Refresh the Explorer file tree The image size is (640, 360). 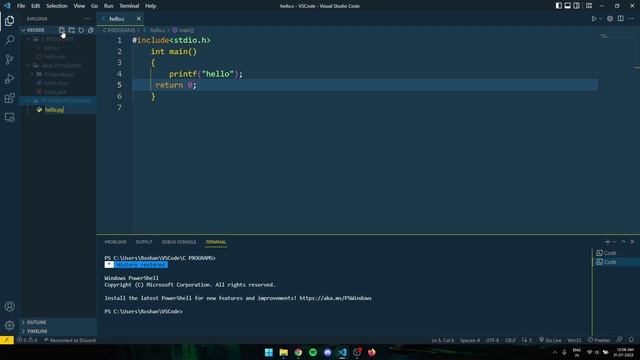81,30
